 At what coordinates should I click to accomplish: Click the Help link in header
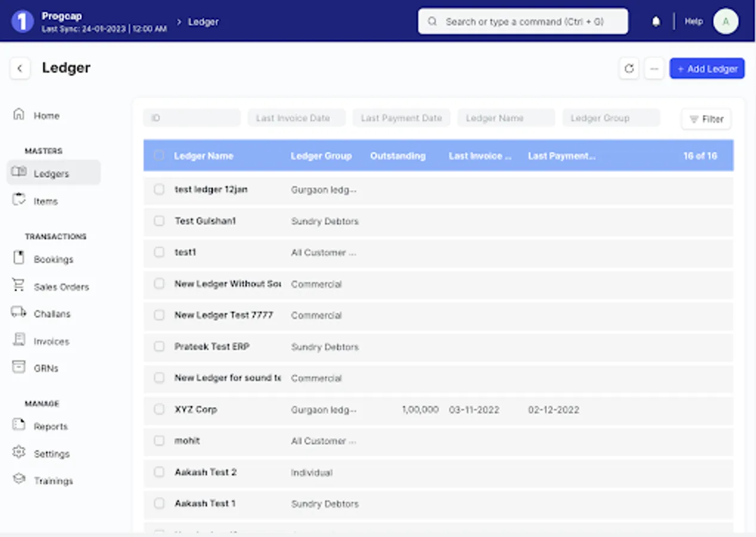click(693, 21)
